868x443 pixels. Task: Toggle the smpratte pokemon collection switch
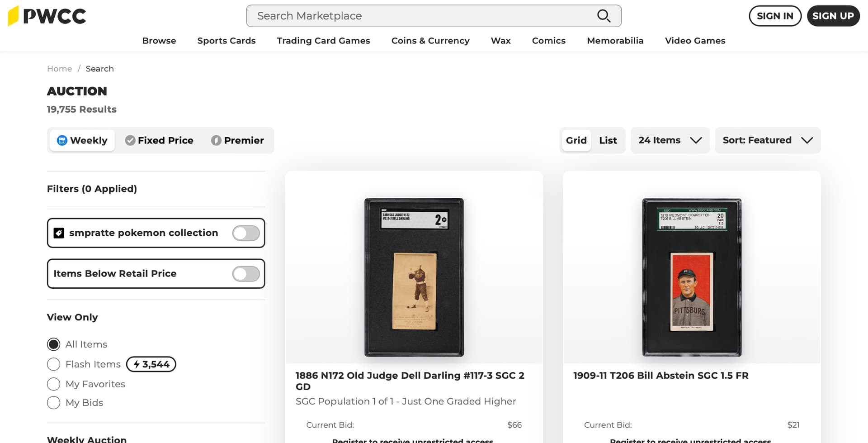point(246,233)
